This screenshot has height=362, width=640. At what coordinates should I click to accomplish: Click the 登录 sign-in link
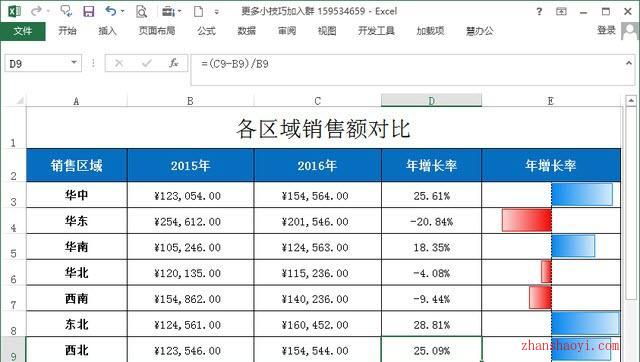606,30
